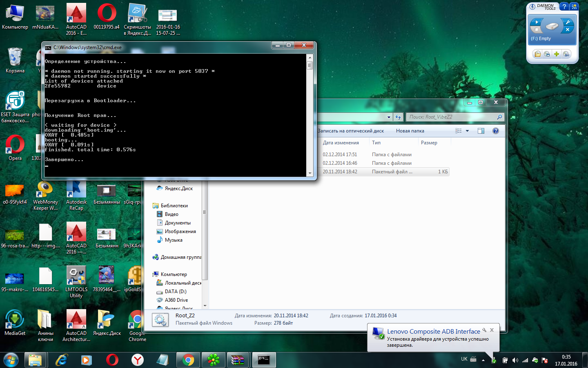
Task: Click 'Новая папка' in the Explorer toolbar
Action: tap(410, 131)
